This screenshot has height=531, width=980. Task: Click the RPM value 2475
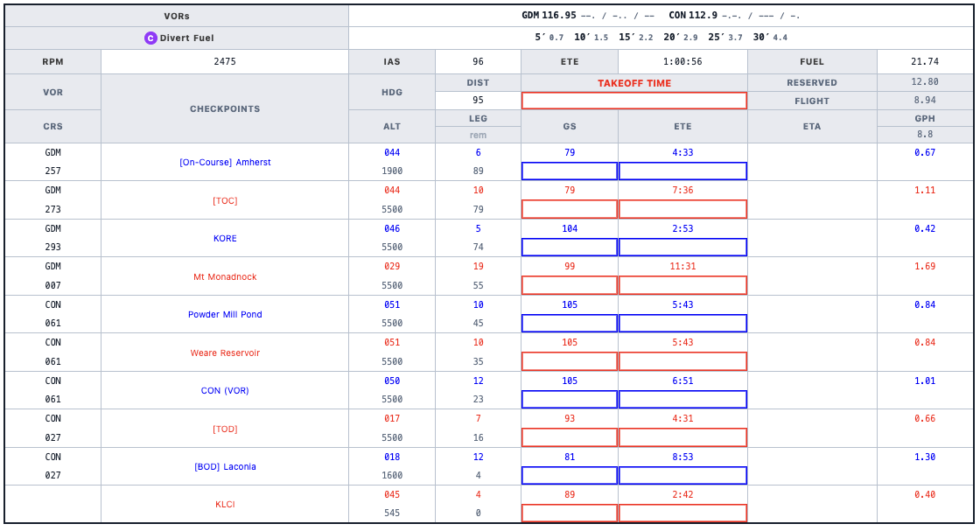225,62
